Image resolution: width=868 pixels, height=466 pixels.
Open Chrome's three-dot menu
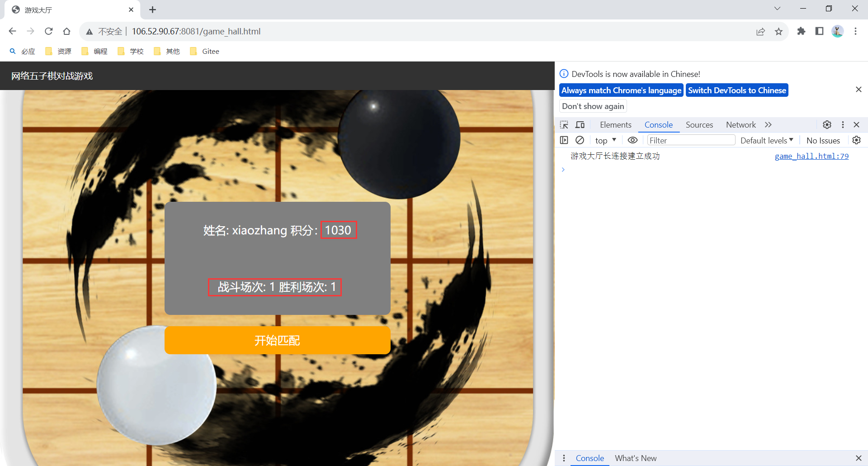855,31
